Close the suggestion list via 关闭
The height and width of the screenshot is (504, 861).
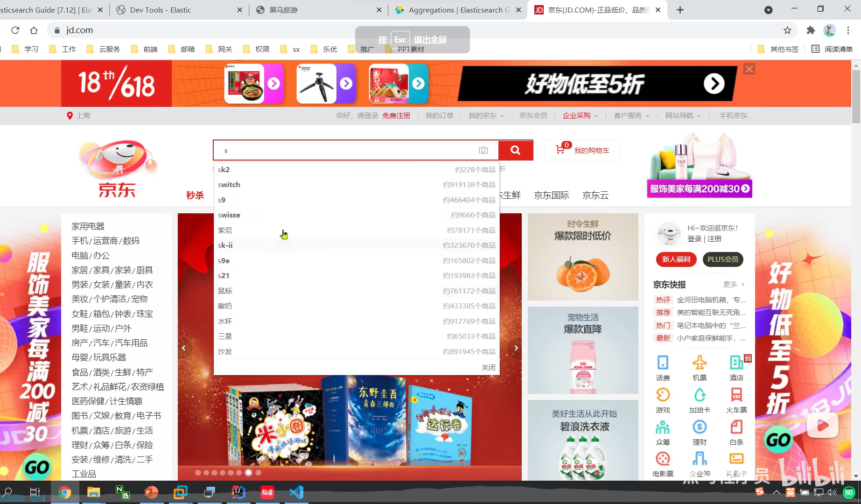488,368
